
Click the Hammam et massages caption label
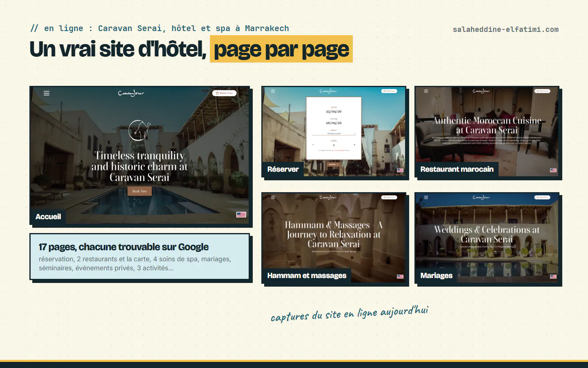[x=307, y=276]
